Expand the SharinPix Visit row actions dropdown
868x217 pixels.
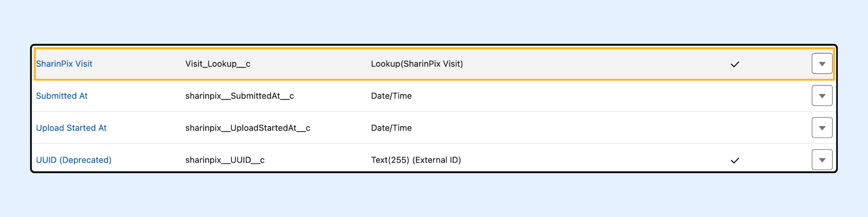tap(822, 64)
